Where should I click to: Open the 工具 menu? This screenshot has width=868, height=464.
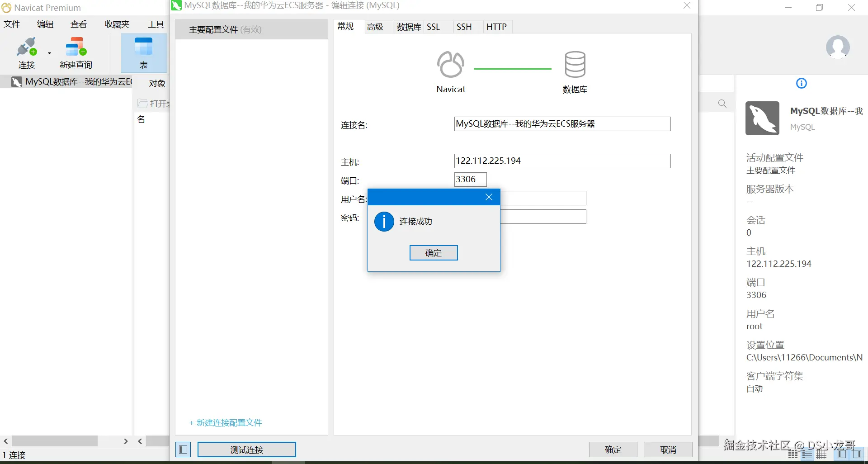(156, 24)
